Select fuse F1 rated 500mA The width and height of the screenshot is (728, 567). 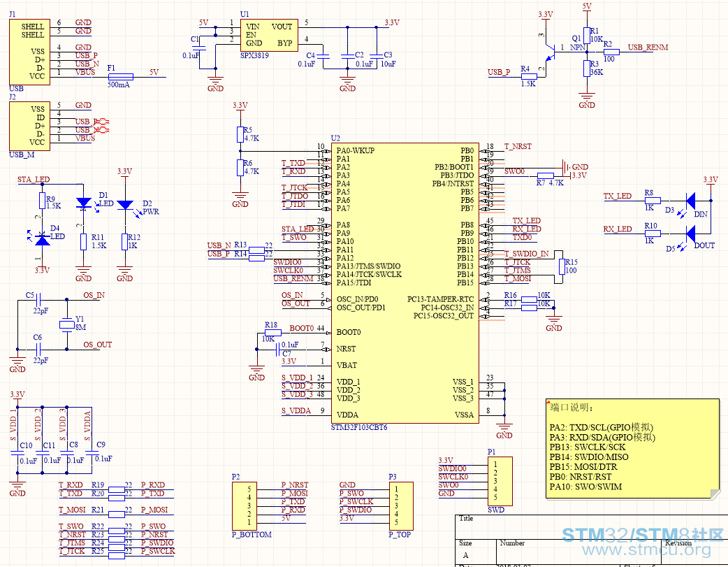120,77
